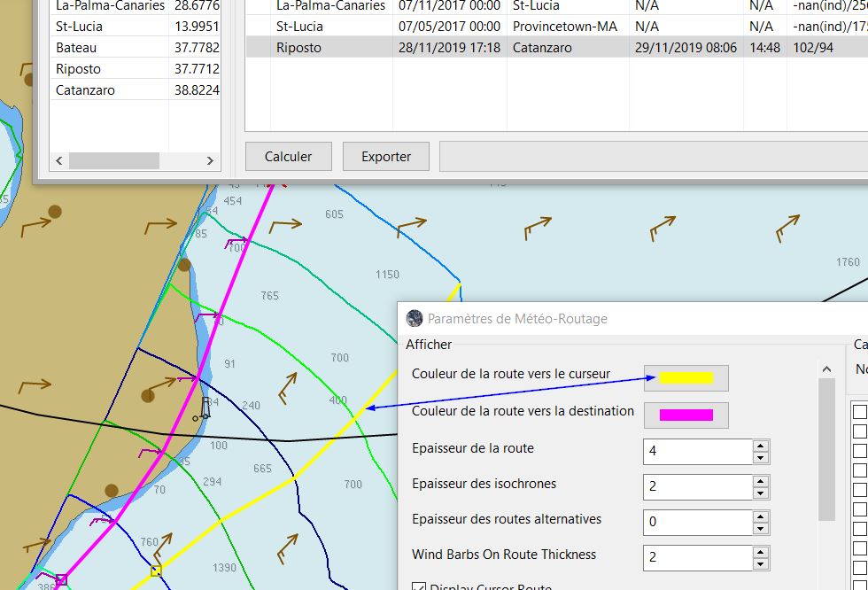Click the Epaisseur de la route input field
This screenshot has width=868, height=590.
tap(697, 451)
